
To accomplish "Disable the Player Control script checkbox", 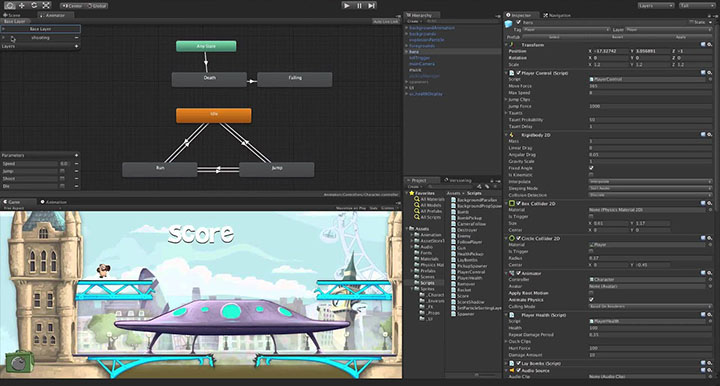I will [518, 73].
